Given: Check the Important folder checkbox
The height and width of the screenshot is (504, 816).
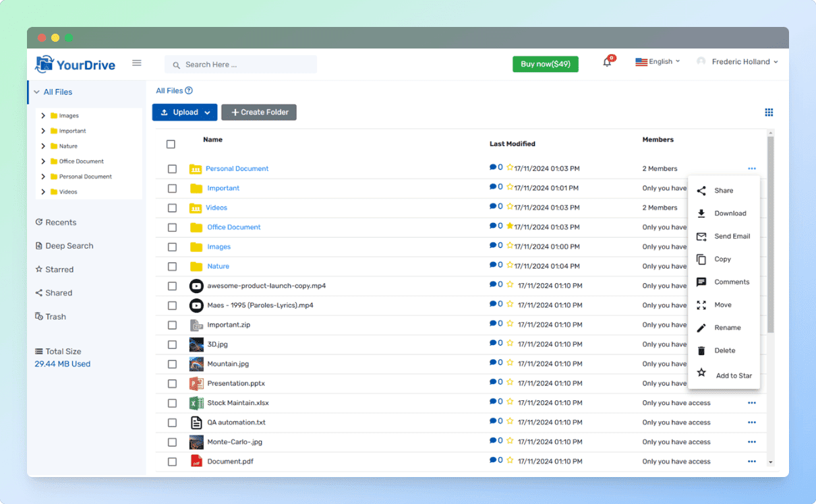Looking at the screenshot, I should point(172,189).
